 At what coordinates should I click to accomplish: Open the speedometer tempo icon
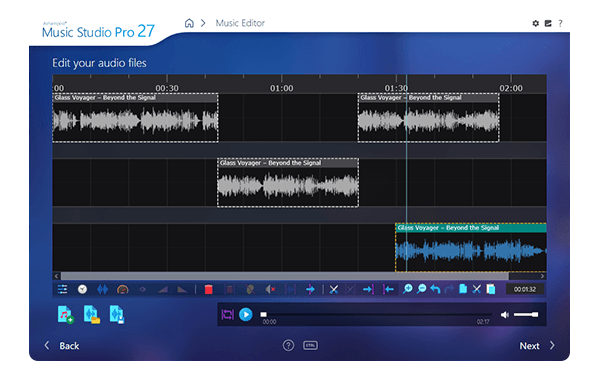[x=122, y=290]
